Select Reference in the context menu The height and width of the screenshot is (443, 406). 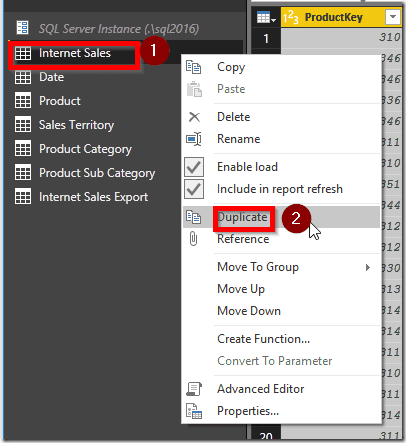pyautogui.click(x=281, y=239)
